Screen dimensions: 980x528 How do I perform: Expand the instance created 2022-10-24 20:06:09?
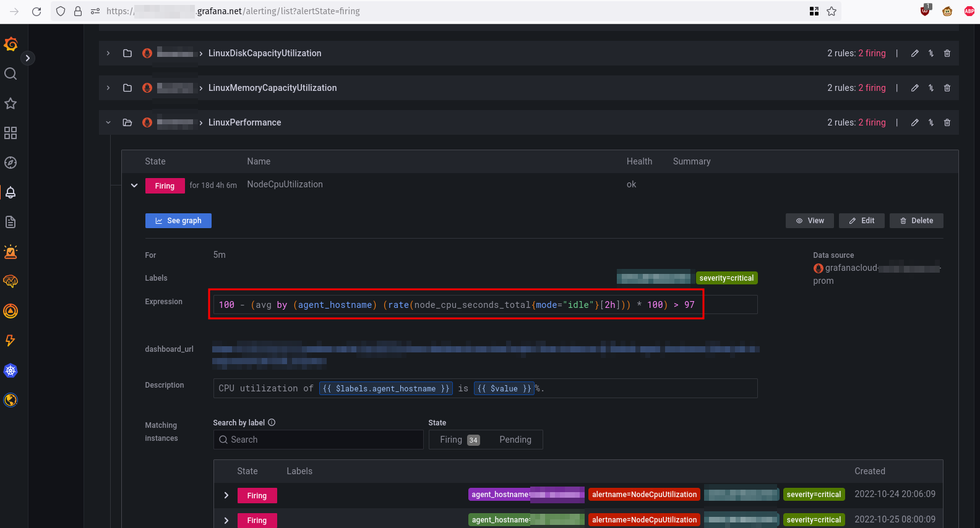click(x=226, y=495)
